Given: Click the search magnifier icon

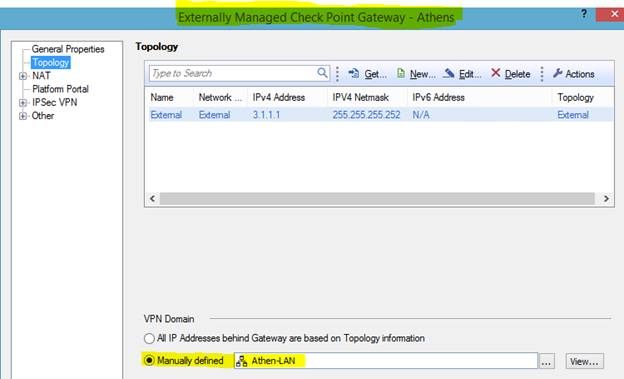Looking at the screenshot, I should tap(322, 73).
